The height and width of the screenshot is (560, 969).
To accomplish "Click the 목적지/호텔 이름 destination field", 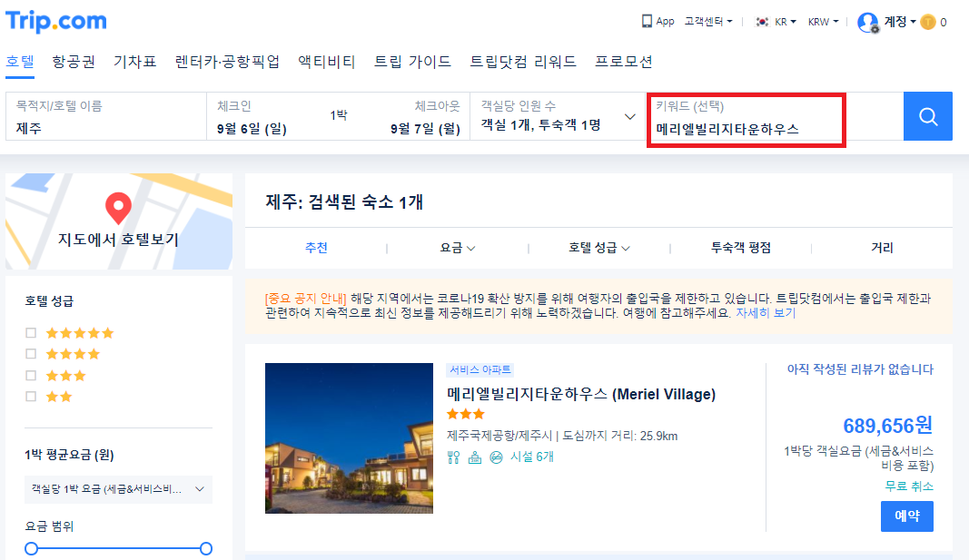I will 106,116.
